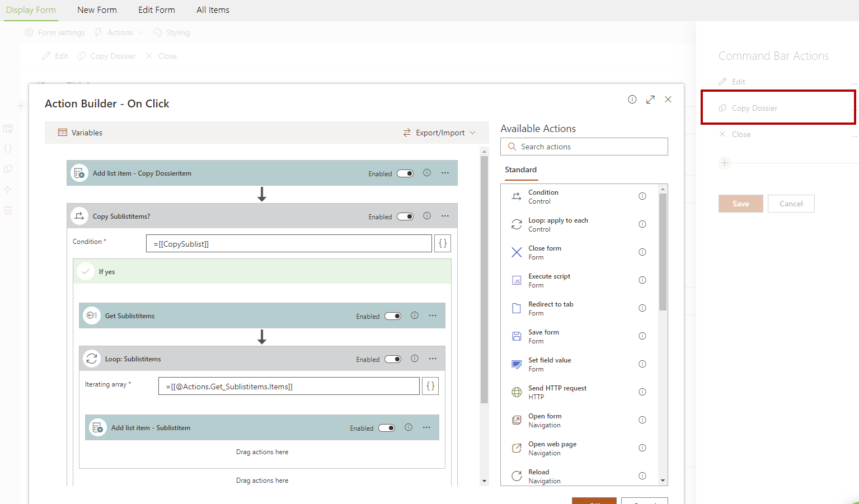
Task: Open ellipsis menu for Get Sublistitems action
Action: [x=433, y=315]
